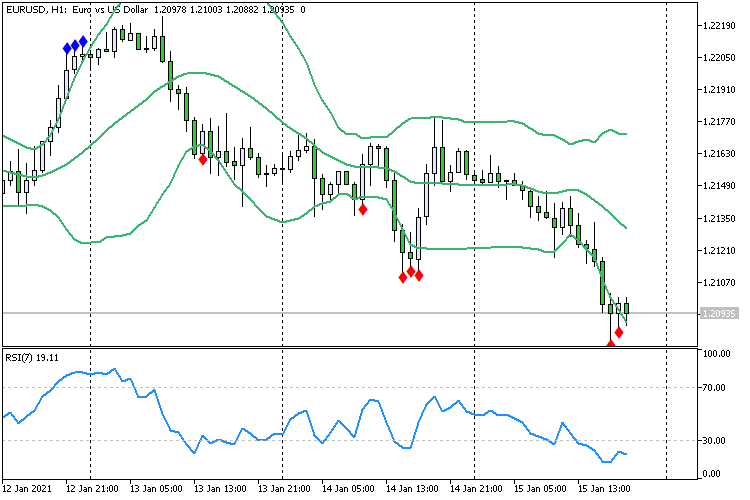This screenshot has width=750, height=500.
Task: Click the current price tag 1.20935
Action: [x=718, y=313]
